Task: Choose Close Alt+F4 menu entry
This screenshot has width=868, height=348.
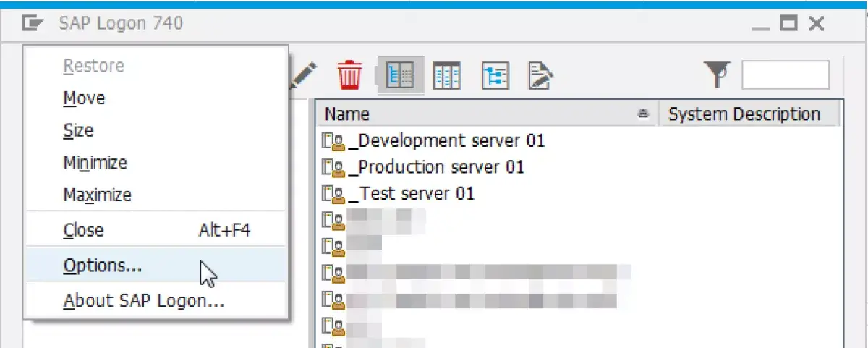Action: [156, 230]
